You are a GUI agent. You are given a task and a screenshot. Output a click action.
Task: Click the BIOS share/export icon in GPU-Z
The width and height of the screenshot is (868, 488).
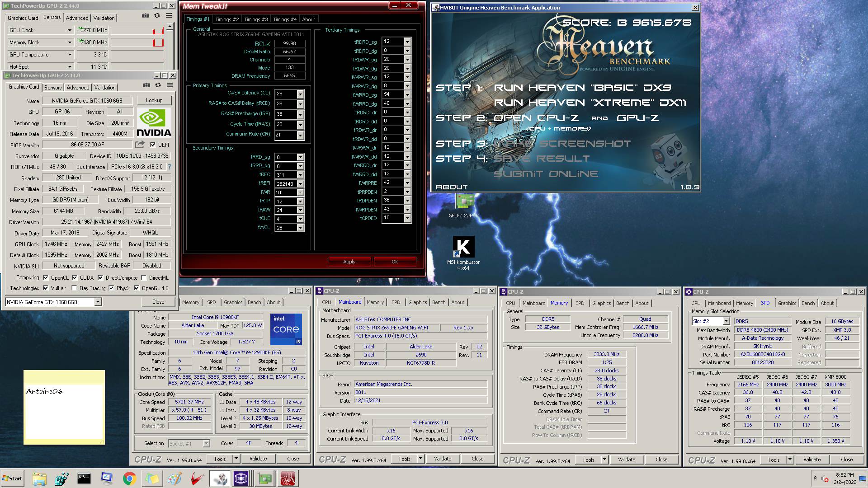140,145
